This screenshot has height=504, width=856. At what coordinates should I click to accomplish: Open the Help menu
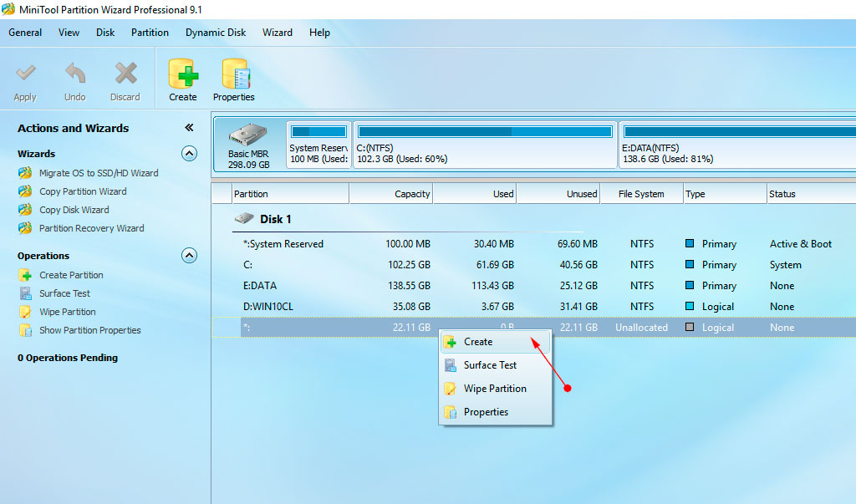click(319, 33)
